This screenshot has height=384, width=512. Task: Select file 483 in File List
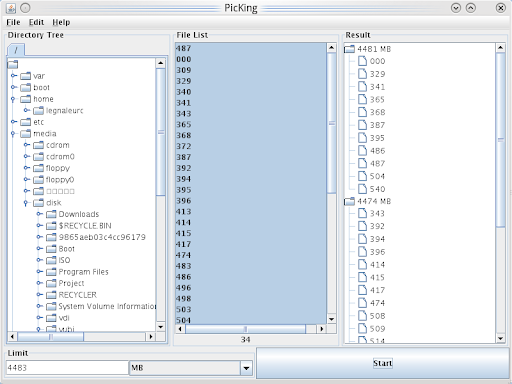pos(251,266)
